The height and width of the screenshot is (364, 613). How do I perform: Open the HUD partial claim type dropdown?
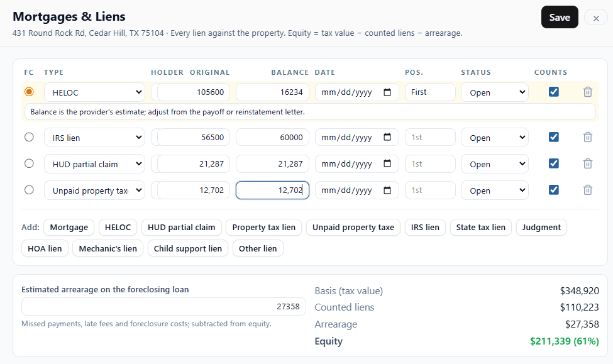pos(94,164)
